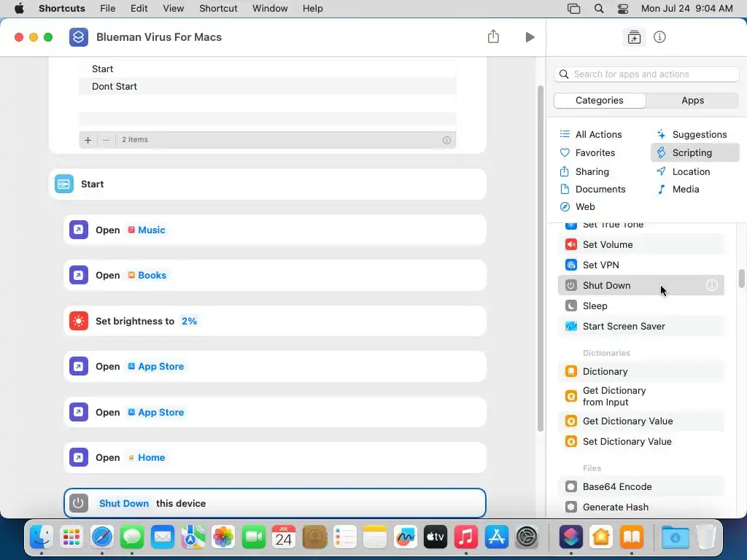Edit the 2% brightness value
Image resolution: width=747 pixels, height=560 pixels.
[189, 321]
